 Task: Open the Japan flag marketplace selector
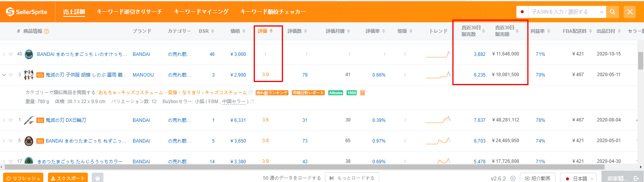tap(522, 12)
